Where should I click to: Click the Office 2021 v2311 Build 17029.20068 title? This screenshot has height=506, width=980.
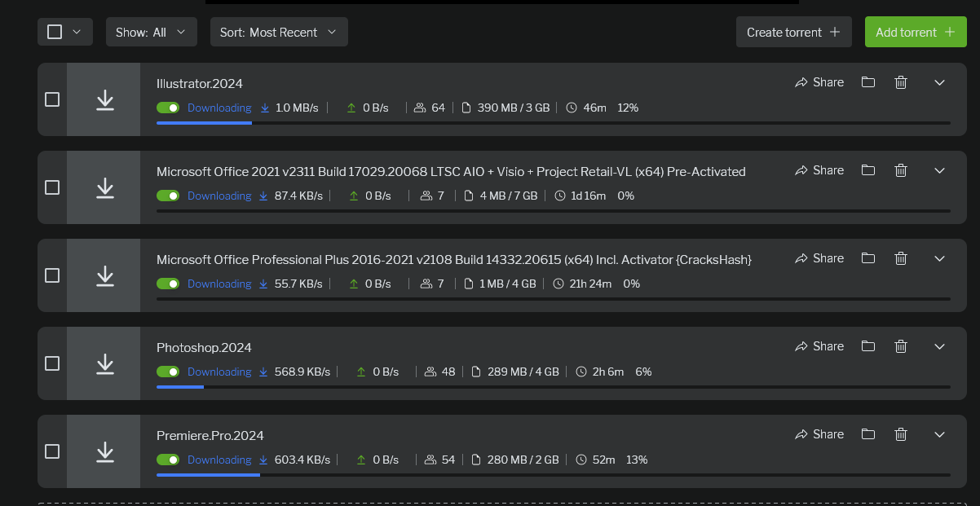click(451, 171)
